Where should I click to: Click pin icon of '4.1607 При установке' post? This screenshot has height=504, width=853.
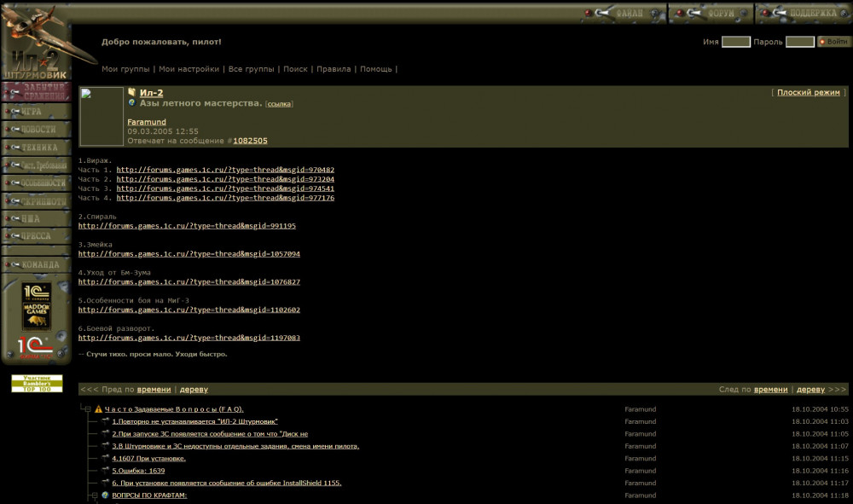click(x=106, y=458)
